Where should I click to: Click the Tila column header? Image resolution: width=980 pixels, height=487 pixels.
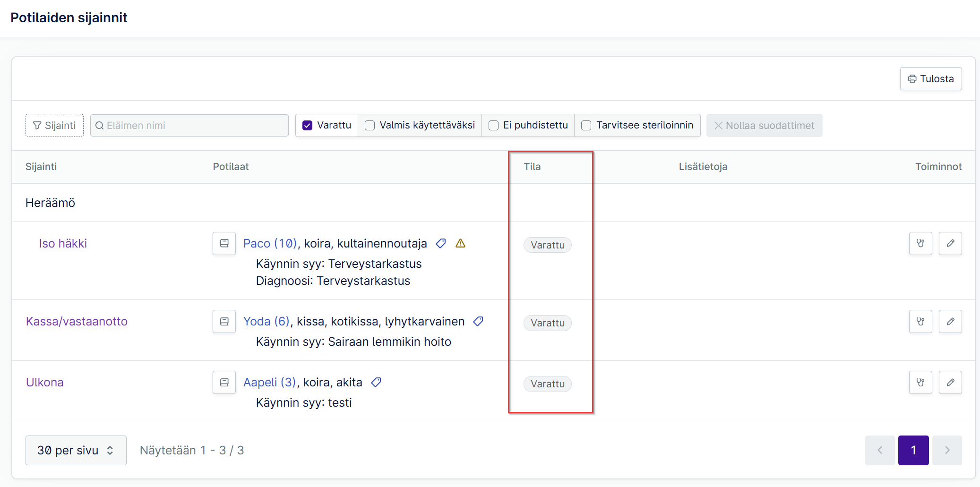point(532,166)
